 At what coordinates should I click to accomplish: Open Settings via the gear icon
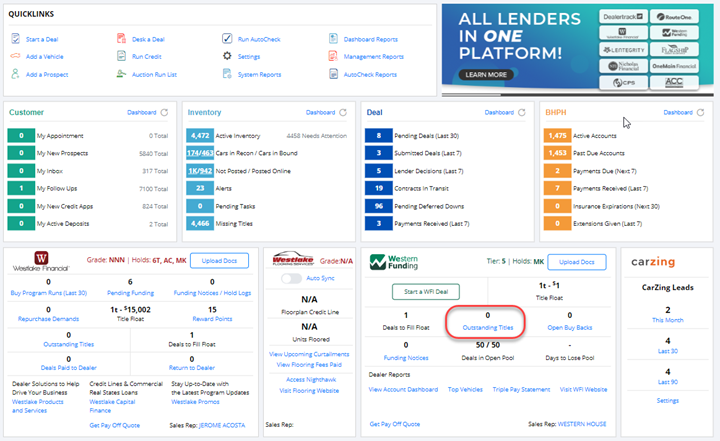pyautogui.click(x=227, y=56)
